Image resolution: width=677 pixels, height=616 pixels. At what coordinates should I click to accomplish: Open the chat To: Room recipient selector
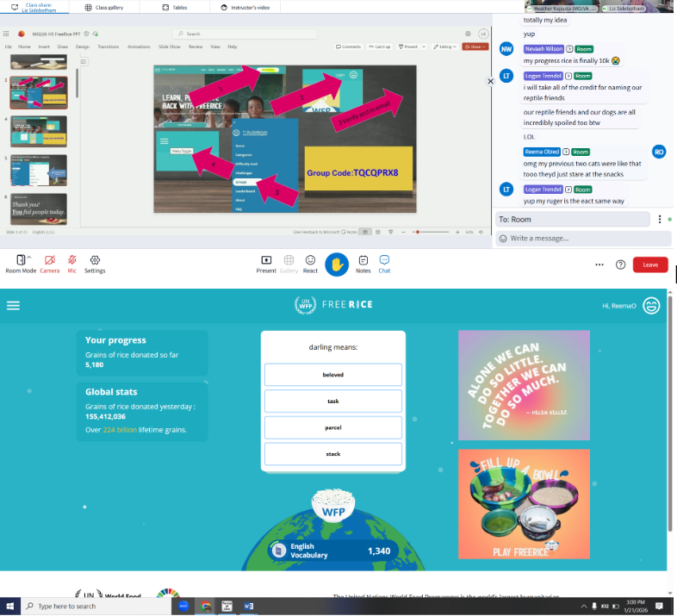click(573, 220)
